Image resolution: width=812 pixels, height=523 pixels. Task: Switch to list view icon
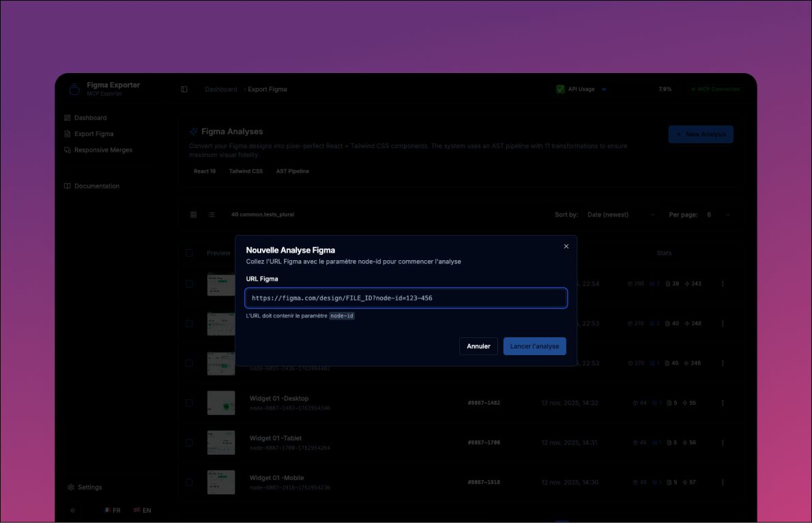(x=212, y=214)
